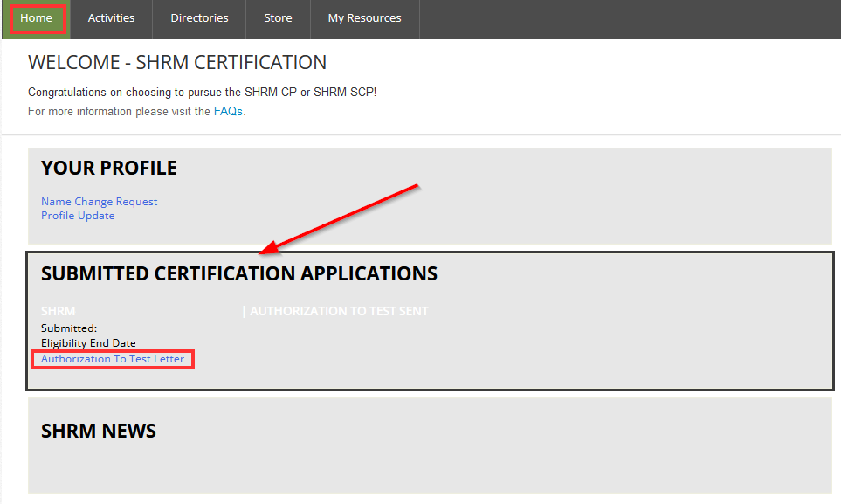Image resolution: width=841 pixels, height=504 pixels.
Task: Click the red-outlined Authorization To Test Letter
Action: 112,358
